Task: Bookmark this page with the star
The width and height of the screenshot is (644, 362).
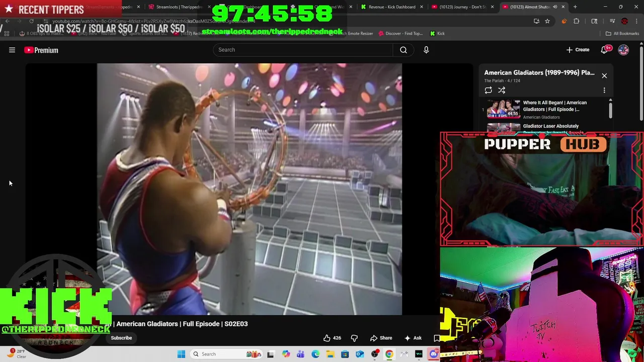Action: [x=547, y=21]
